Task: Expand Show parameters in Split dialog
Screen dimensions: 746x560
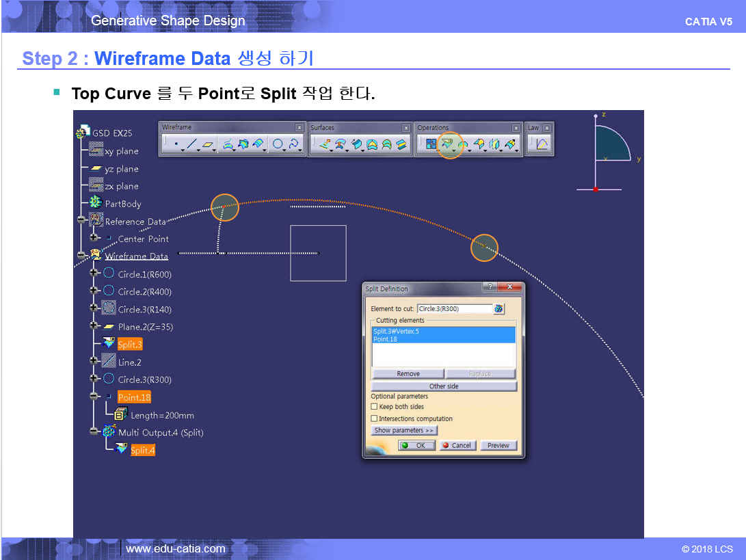Action: 403,430
